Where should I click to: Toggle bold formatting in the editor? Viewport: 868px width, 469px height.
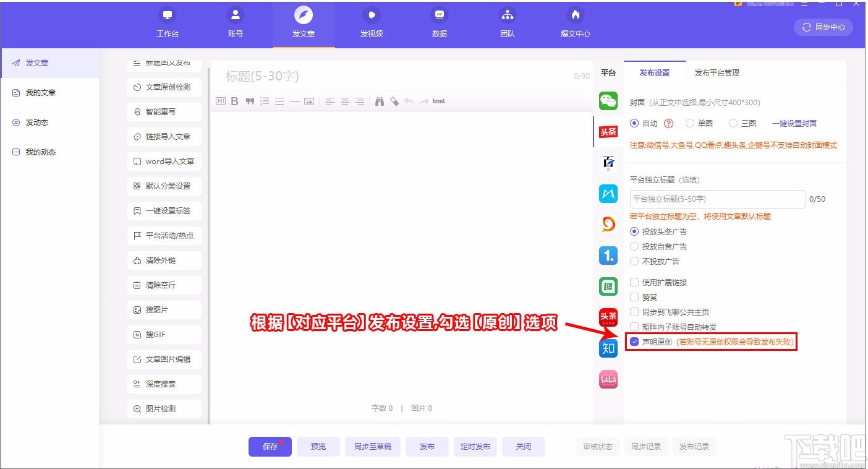pos(234,101)
